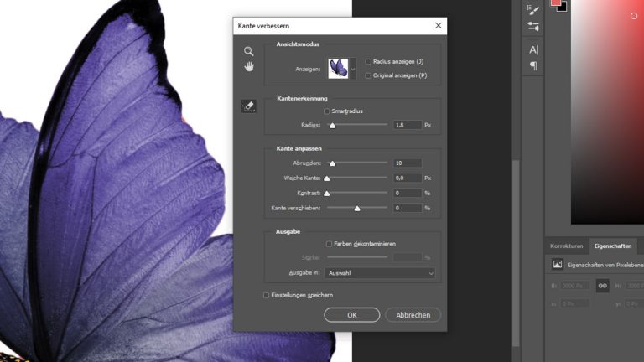644x362 pixels.
Task: Pick the Refine Radius brush tool
Action: pyautogui.click(x=248, y=106)
